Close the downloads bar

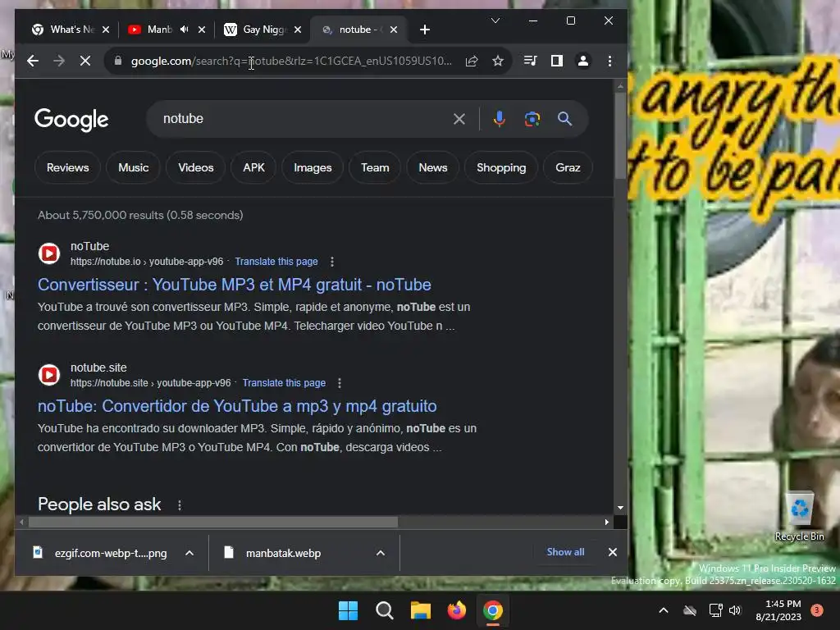click(612, 552)
